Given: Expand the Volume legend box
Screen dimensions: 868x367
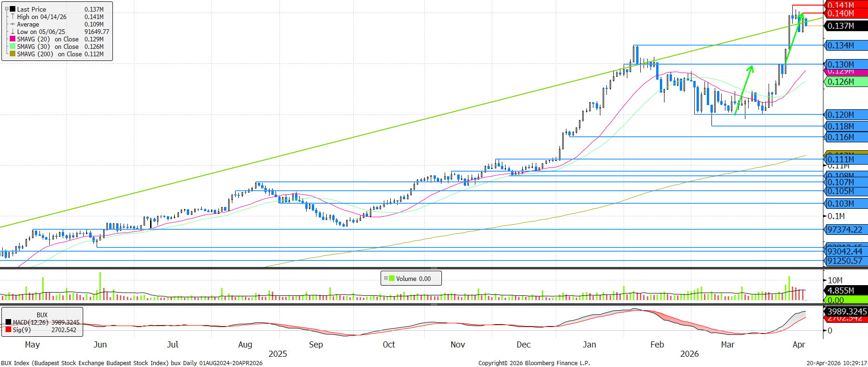Looking at the screenshot, I should click(x=386, y=278).
